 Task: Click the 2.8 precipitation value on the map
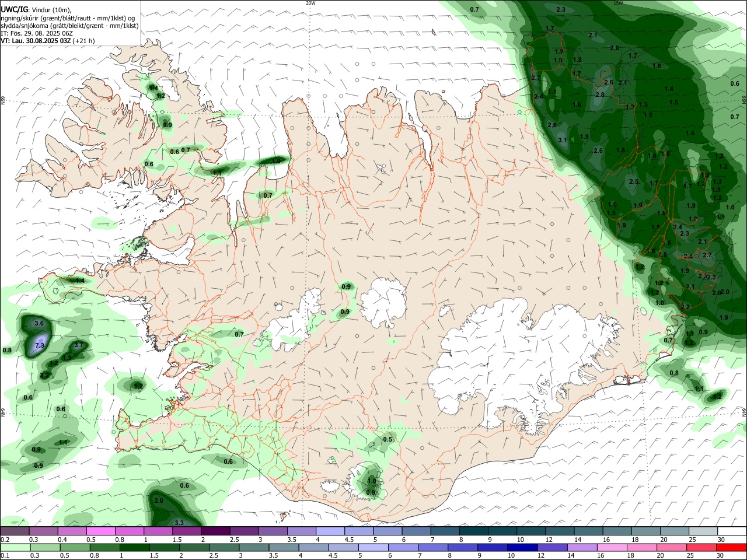600,94
